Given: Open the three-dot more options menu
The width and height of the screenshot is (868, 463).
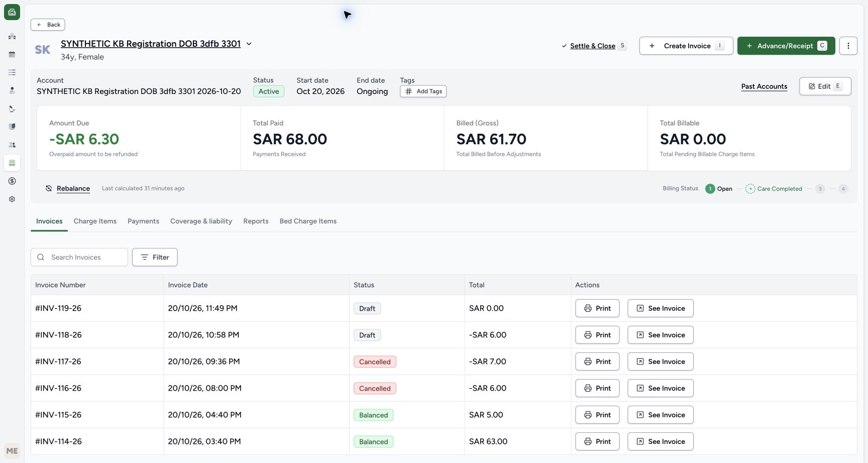Looking at the screenshot, I should [848, 46].
